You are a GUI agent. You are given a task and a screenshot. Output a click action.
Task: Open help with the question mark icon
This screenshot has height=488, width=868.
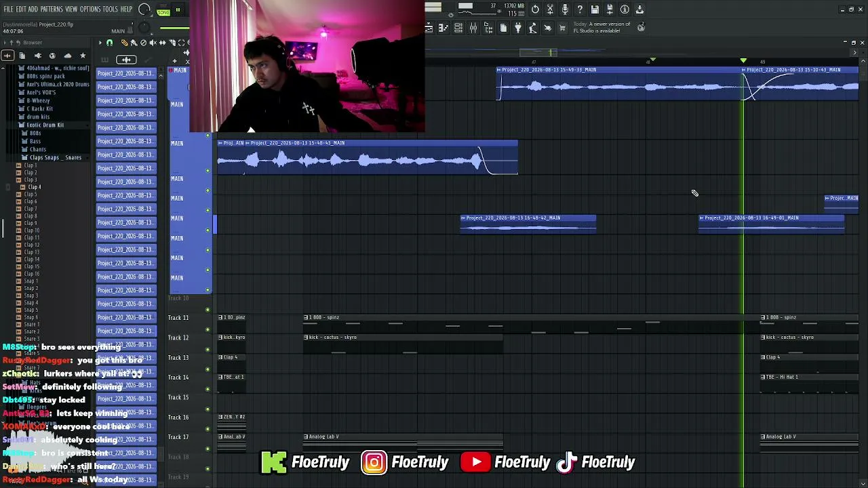580,9
